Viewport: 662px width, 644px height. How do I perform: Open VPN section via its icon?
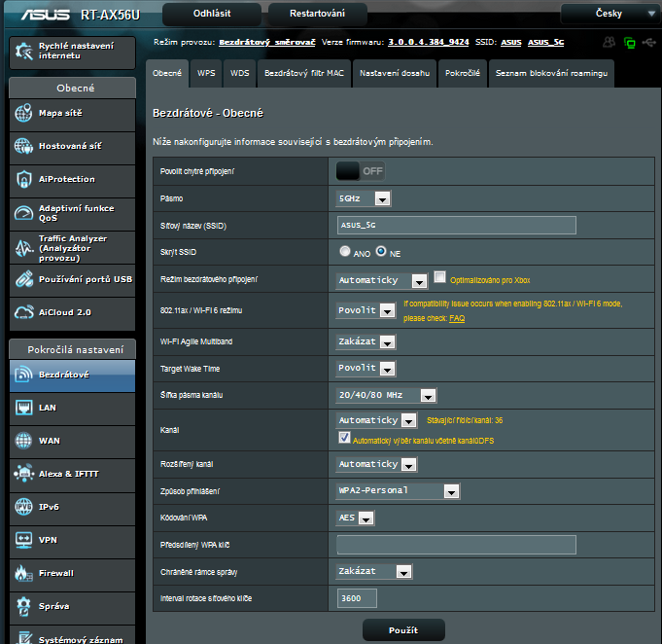coord(24,540)
